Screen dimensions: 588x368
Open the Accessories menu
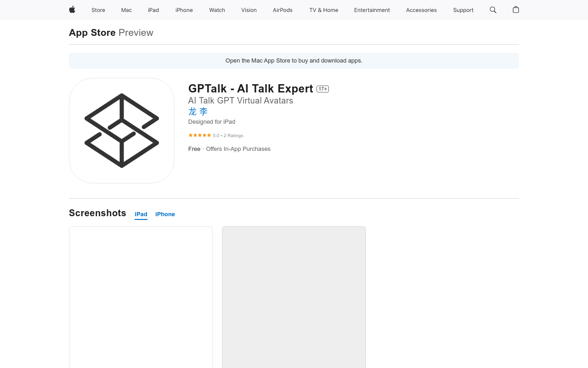tap(421, 10)
